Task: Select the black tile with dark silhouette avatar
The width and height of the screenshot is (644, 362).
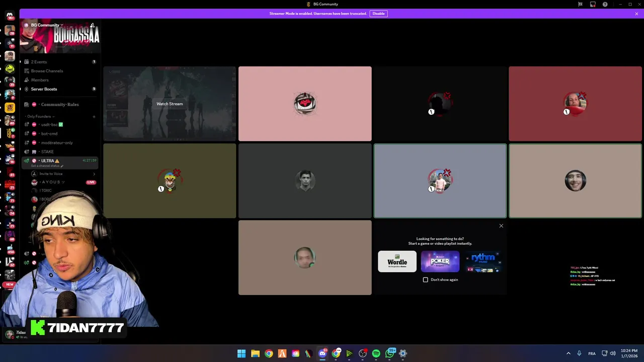Action: pyautogui.click(x=440, y=104)
